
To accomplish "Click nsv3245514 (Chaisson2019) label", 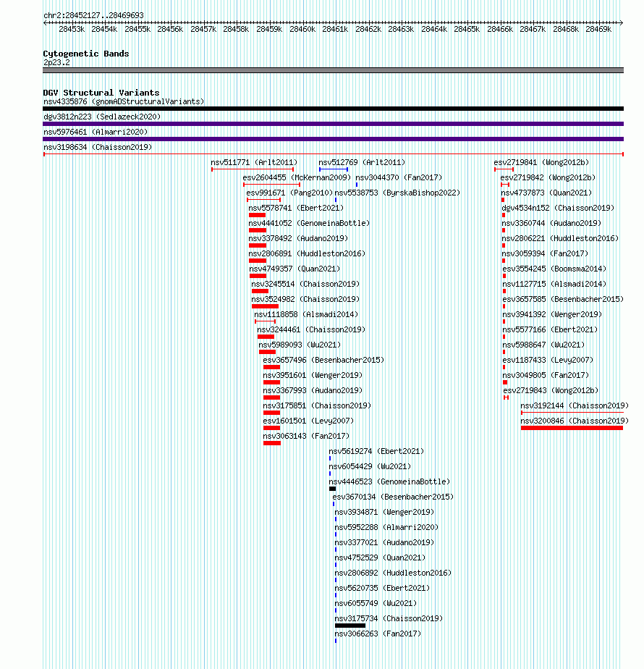I will pyautogui.click(x=305, y=284).
